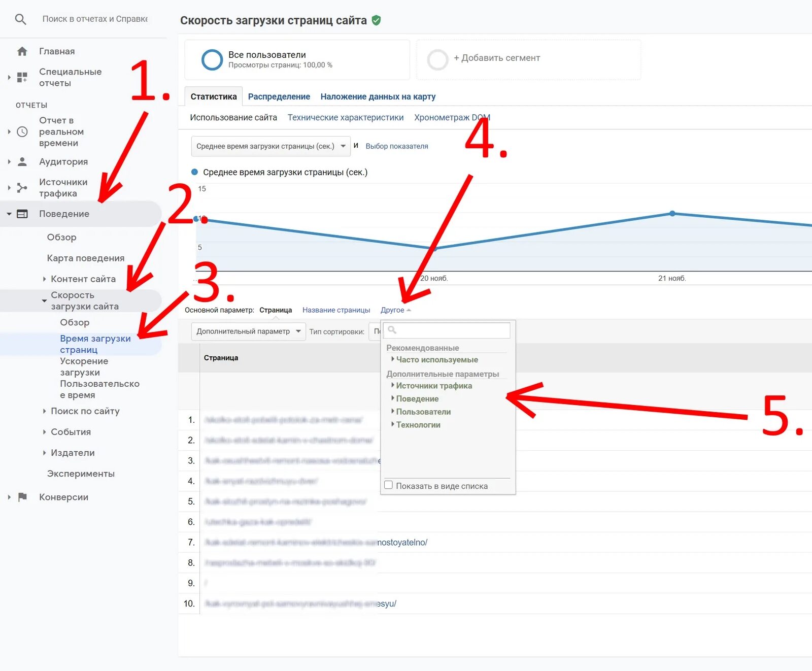Viewport: 812px width, 671px height.
Task: Toggle 'Показать в виде списка' checkbox
Action: pyautogui.click(x=389, y=485)
